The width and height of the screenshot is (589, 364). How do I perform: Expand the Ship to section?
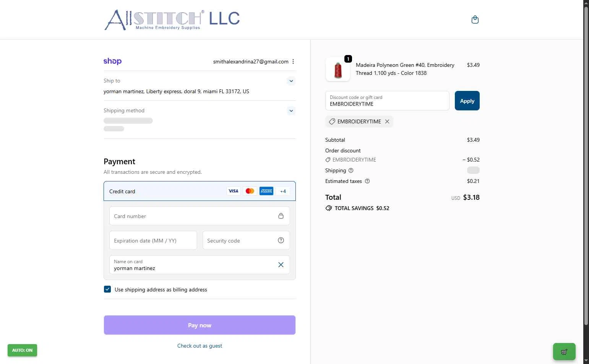click(291, 81)
